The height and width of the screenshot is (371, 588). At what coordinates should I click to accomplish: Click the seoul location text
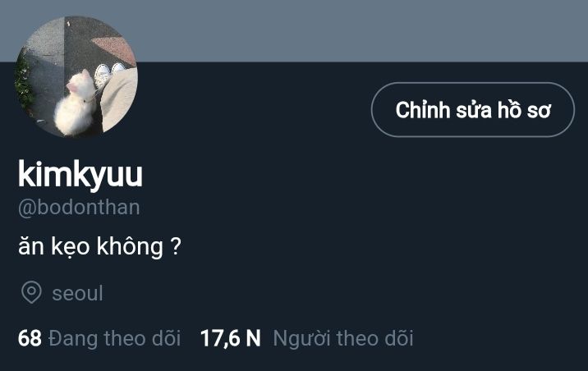[x=78, y=293]
